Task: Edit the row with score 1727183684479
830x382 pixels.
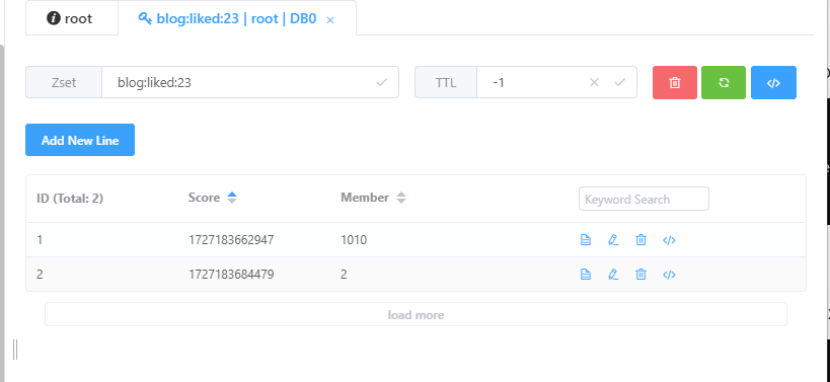Action: (613, 275)
